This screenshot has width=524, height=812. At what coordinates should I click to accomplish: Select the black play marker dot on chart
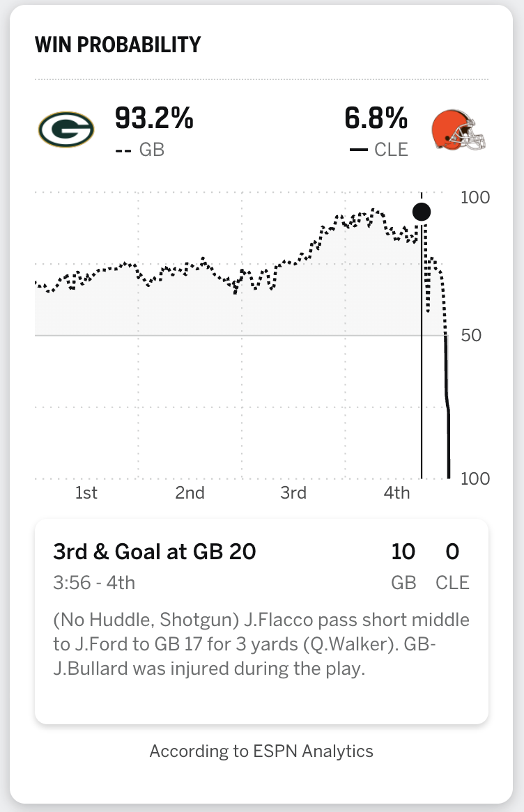(422, 212)
